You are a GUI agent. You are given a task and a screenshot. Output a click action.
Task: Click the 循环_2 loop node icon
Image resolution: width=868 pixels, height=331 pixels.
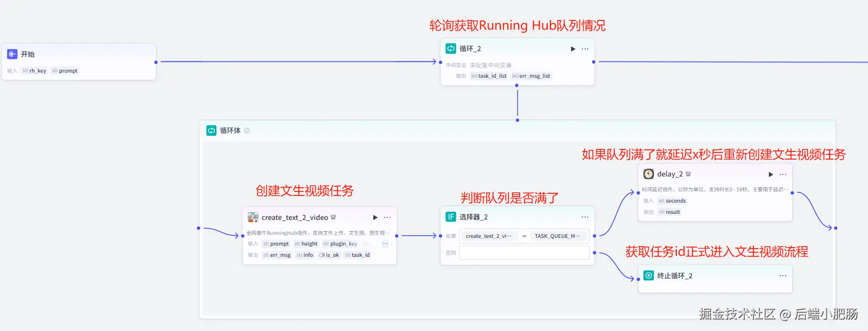click(x=451, y=49)
